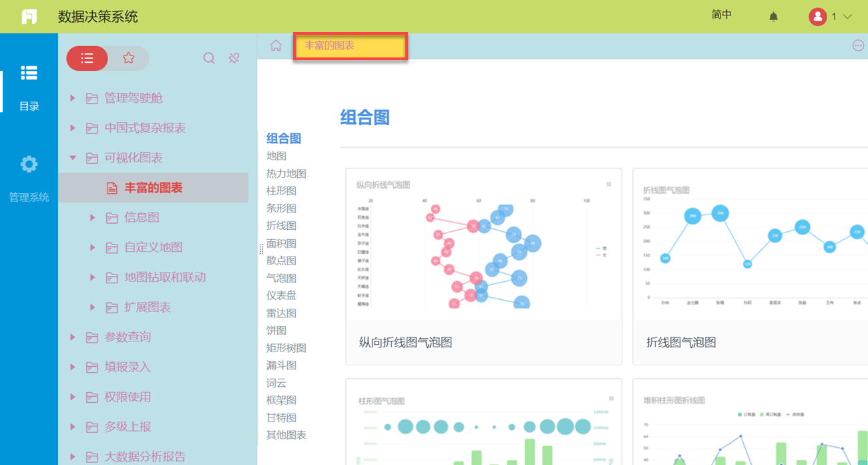
Task: Expand the 权限使用 folder arrow
Action: coord(73,397)
